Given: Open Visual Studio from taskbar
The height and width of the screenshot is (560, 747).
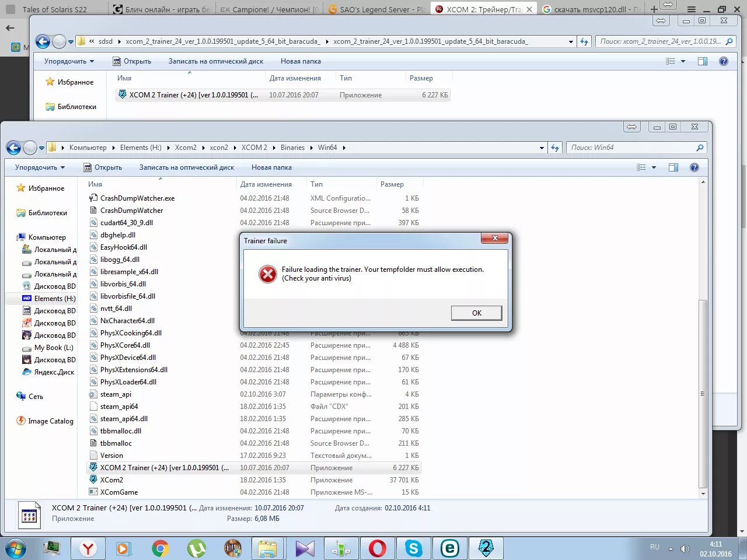Looking at the screenshot, I should [305, 548].
